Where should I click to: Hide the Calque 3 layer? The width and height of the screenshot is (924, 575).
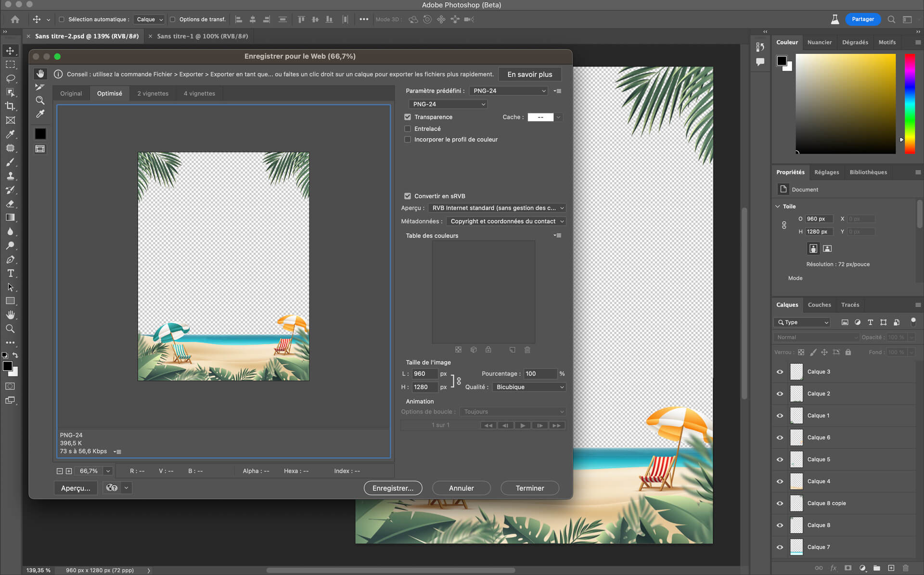click(780, 372)
